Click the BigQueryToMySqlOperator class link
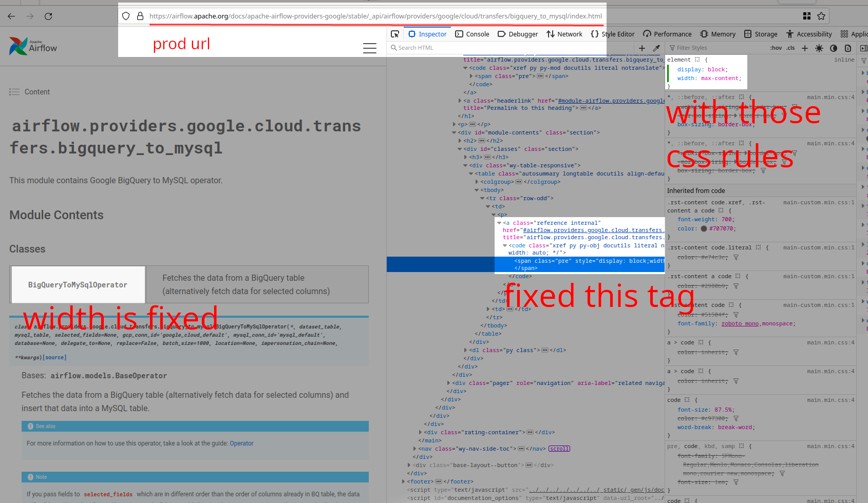Screen dimensions: 868x503 tap(78, 285)
